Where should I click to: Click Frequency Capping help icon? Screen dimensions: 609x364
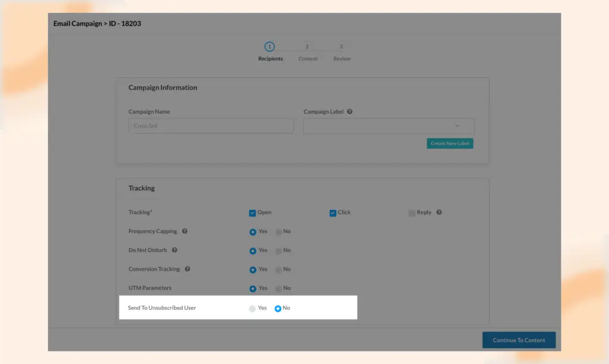(185, 231)
